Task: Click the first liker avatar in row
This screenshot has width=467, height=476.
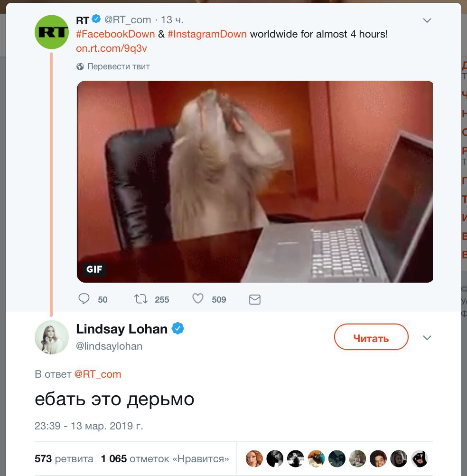Action: tap(254, 458)
